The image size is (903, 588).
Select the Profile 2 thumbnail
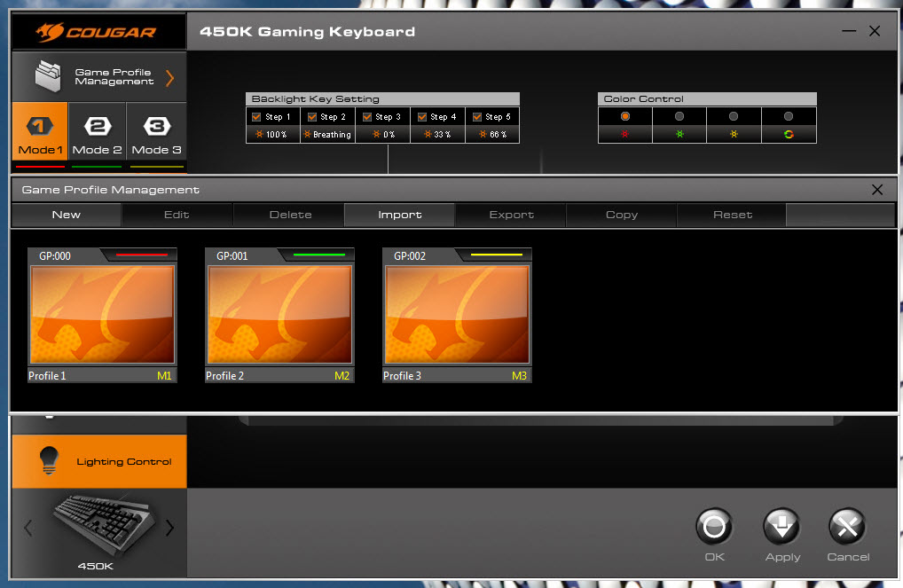click(279, 315)
